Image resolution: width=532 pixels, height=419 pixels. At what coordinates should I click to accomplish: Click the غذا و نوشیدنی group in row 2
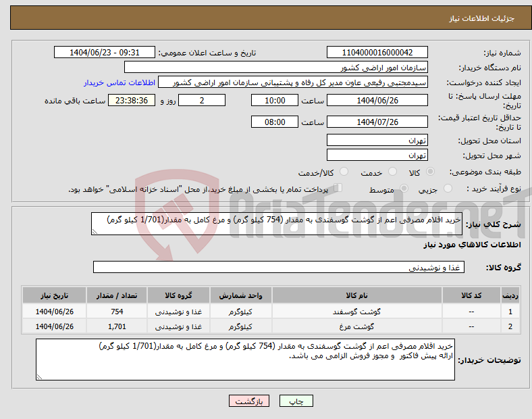(178, 326)
